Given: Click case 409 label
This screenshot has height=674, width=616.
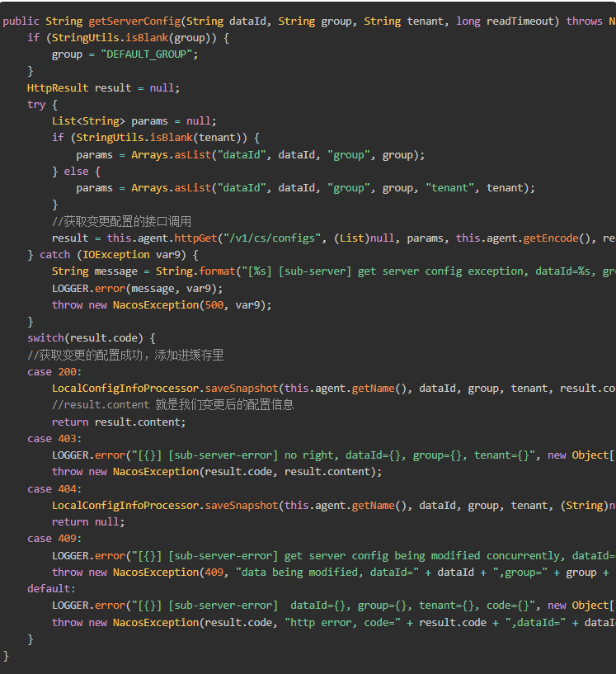Looking at the screenshot, I should pos(54,539).
